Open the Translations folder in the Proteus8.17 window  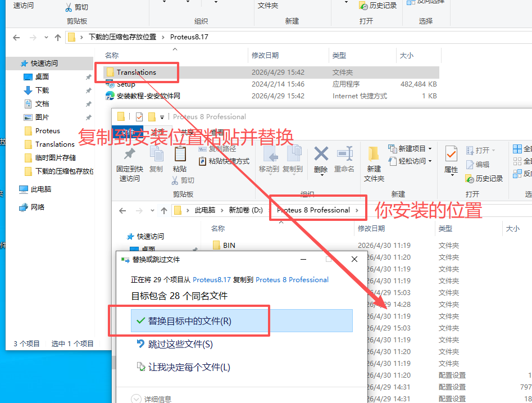point(136,73)
